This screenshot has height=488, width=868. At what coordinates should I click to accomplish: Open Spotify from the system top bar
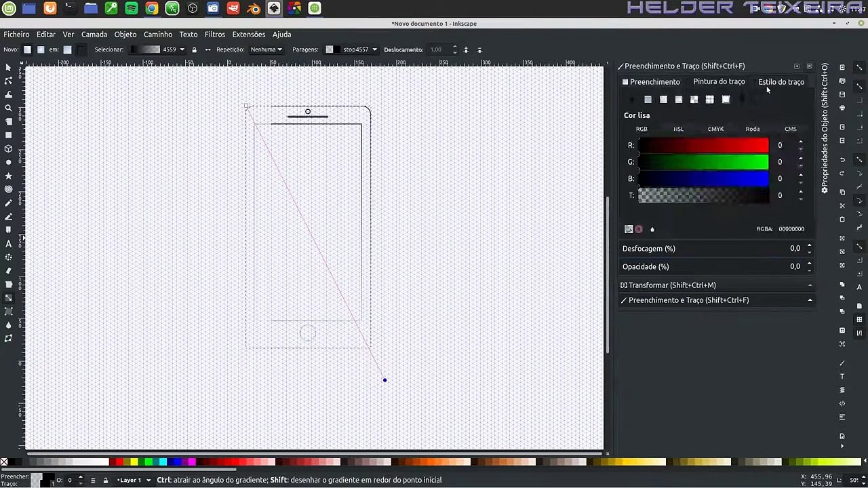[132, 8]
